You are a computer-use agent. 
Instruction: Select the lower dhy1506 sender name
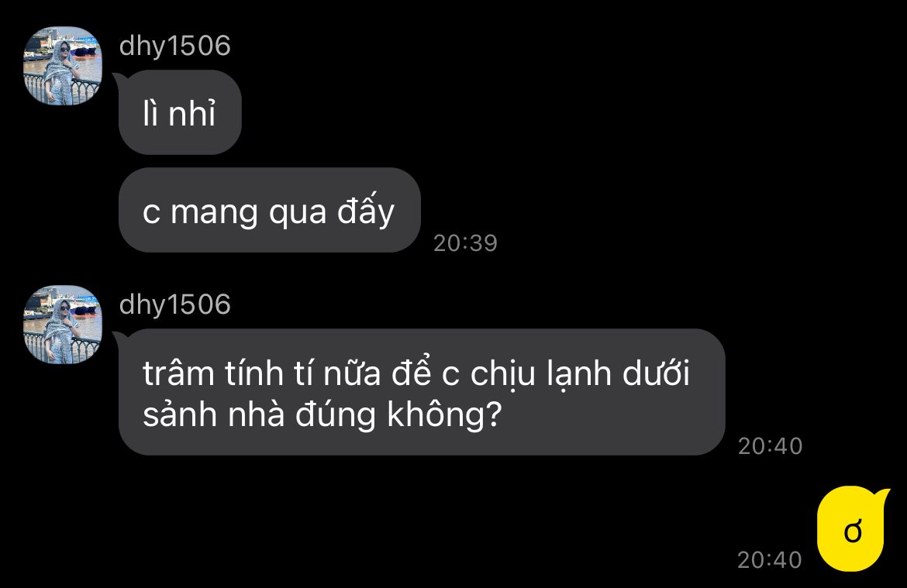pyautogui.click(x=174, y=304)
